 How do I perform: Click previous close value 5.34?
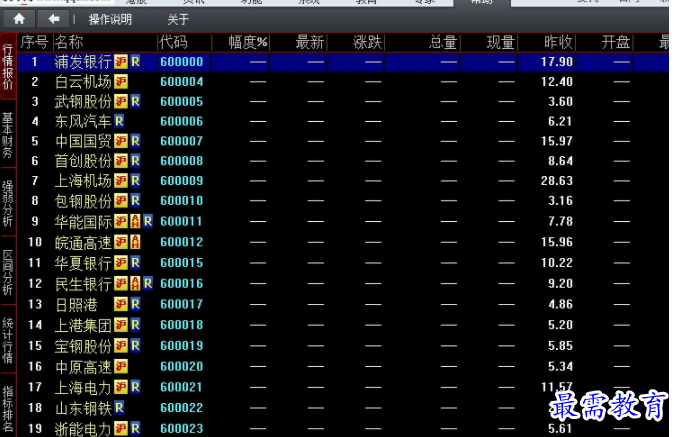click(560, 366)
